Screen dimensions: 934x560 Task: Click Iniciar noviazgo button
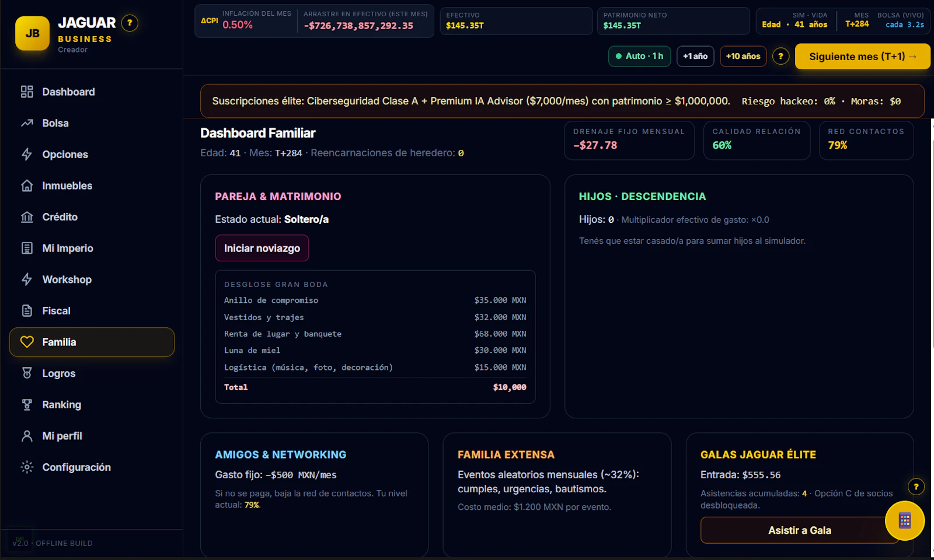tap(262, 248)
